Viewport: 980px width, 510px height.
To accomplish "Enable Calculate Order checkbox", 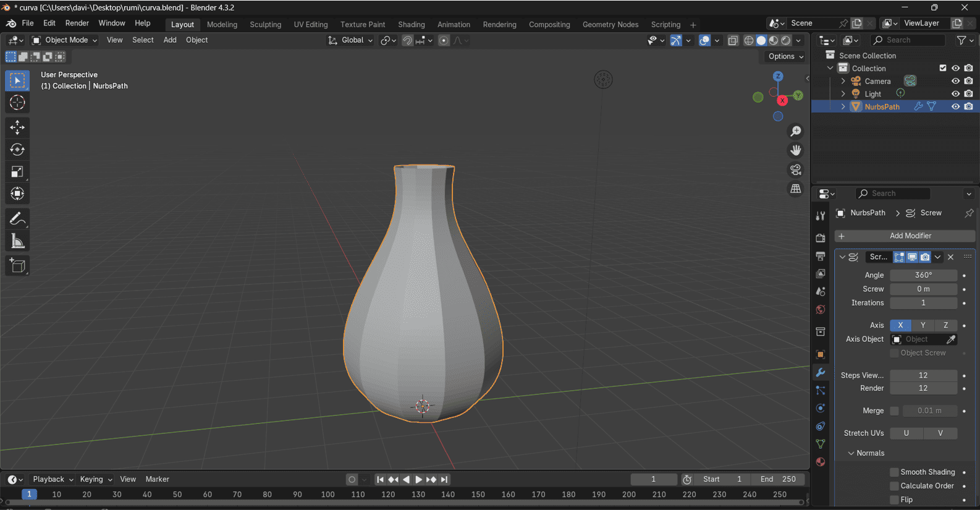I will (894, 486).
